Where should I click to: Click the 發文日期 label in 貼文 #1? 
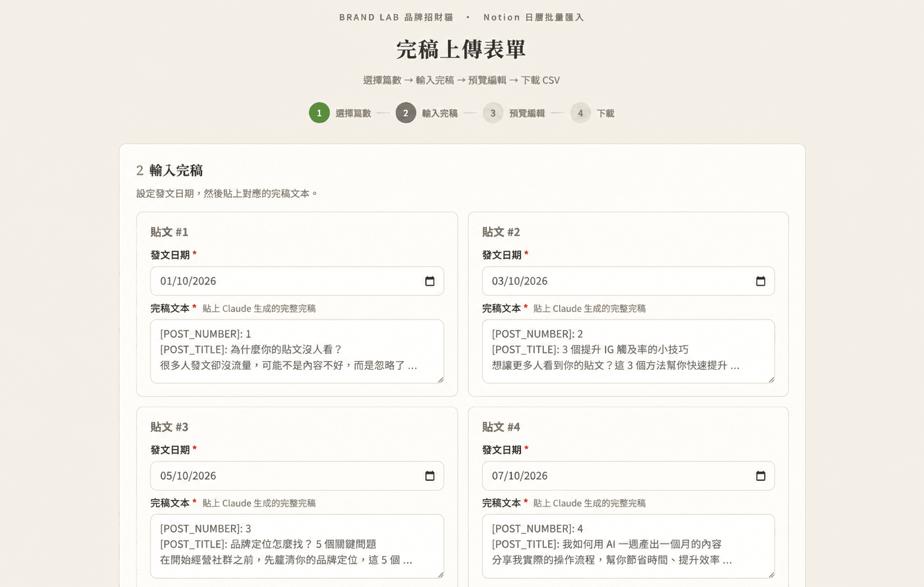170,255
